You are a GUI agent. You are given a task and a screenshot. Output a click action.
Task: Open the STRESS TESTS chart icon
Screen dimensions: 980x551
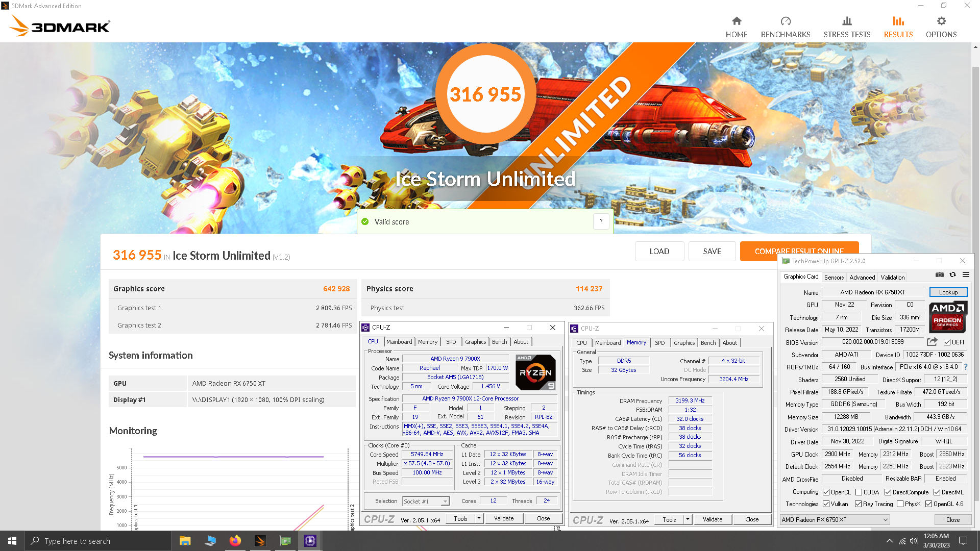coord(847,21)
